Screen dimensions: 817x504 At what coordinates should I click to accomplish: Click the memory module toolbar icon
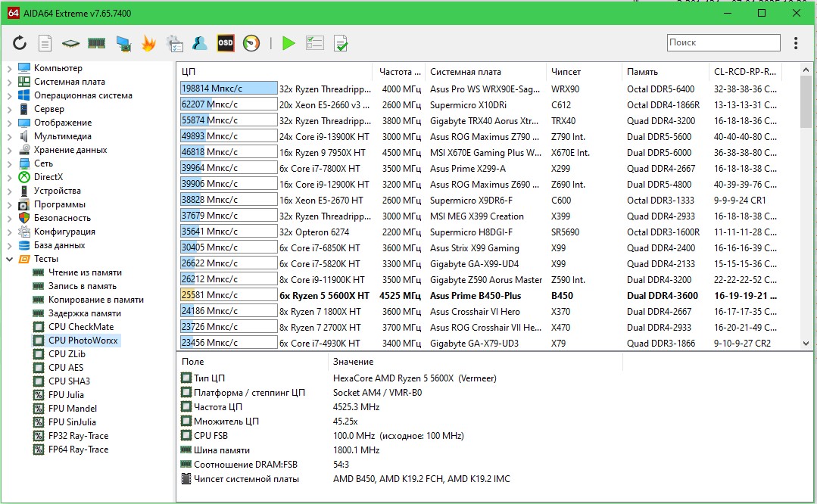pos(96,43)
